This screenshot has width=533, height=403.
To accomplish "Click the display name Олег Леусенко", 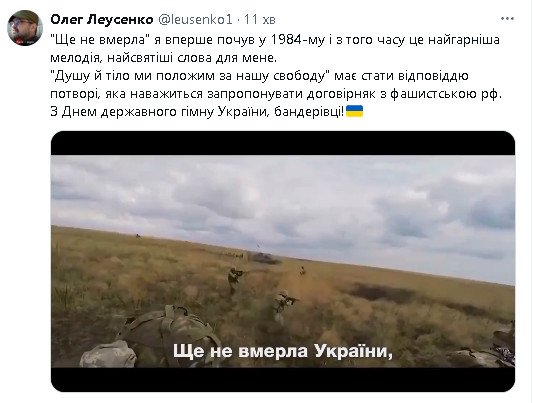I will (x=102, y=20).
